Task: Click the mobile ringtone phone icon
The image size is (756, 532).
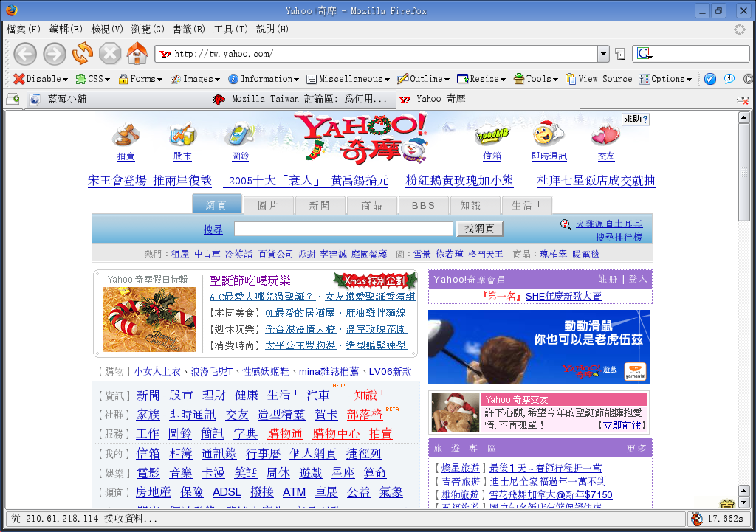Action: pos(240,134)
